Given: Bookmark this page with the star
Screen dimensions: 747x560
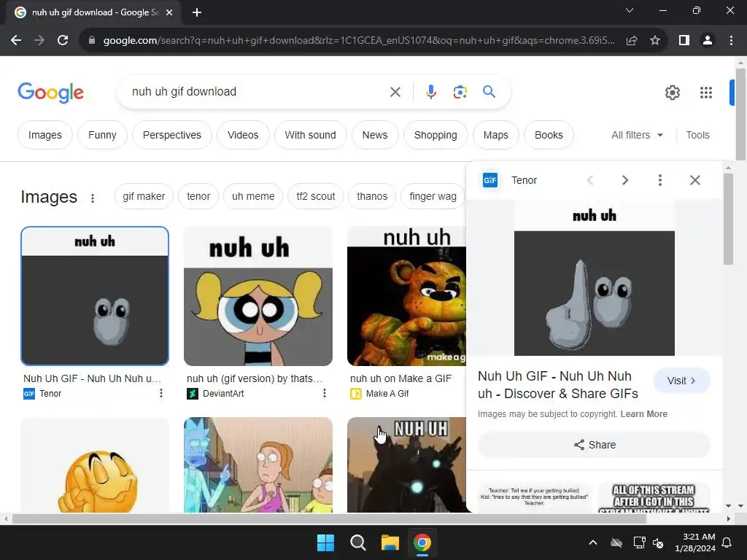Looking at the screenshot, I should [x=655, y=41].
